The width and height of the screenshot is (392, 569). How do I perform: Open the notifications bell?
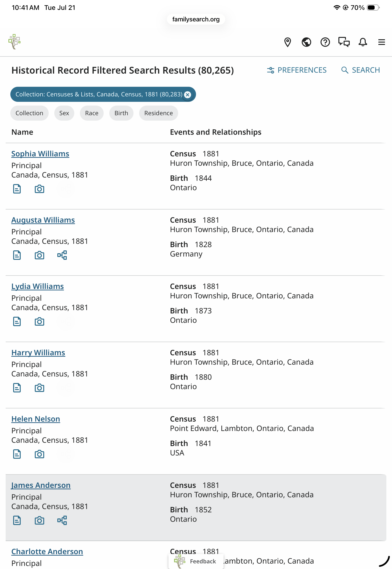tap(363, 42)
